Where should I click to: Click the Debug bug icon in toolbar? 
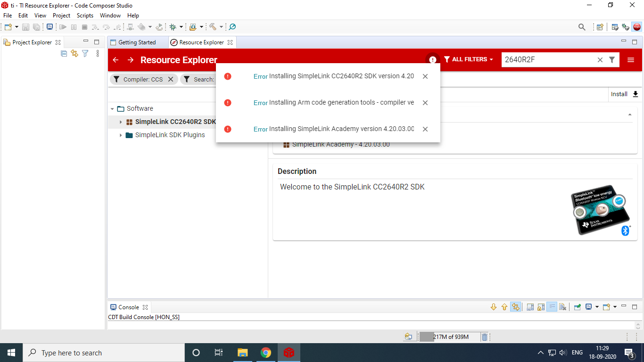(x=173, y=27)
